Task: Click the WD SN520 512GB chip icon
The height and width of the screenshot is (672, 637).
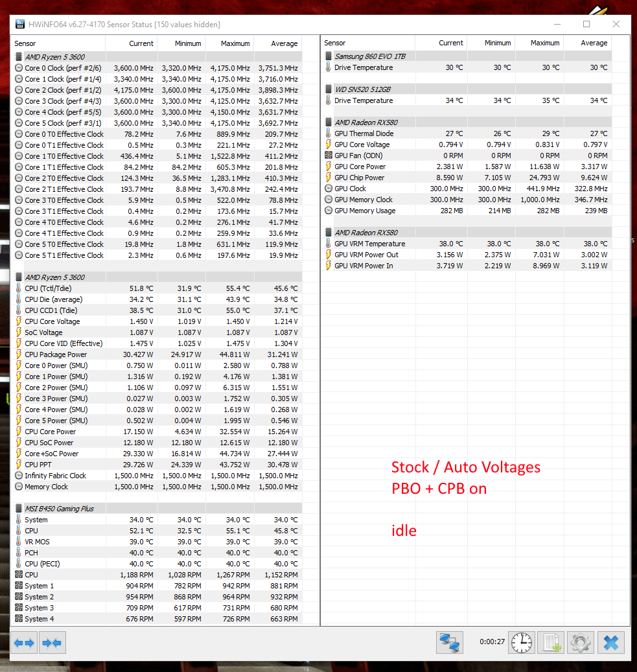Action: [329, 89]
